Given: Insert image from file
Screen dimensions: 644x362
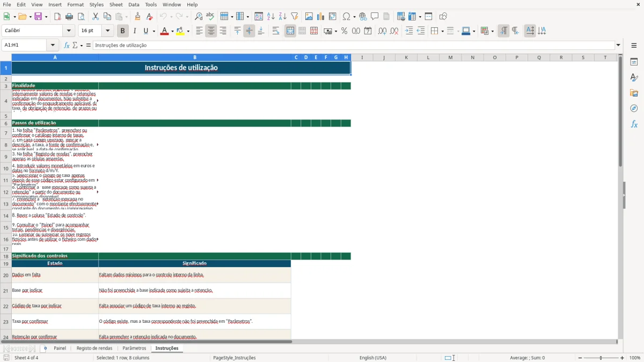Looking at the screenshot, I should [309, 17].
